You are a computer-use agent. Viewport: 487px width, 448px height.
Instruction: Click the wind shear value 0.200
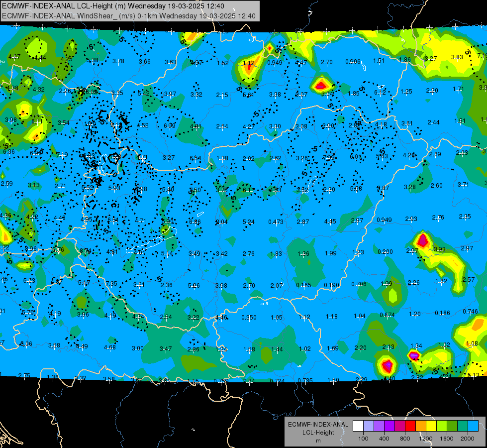coord(385,251)
